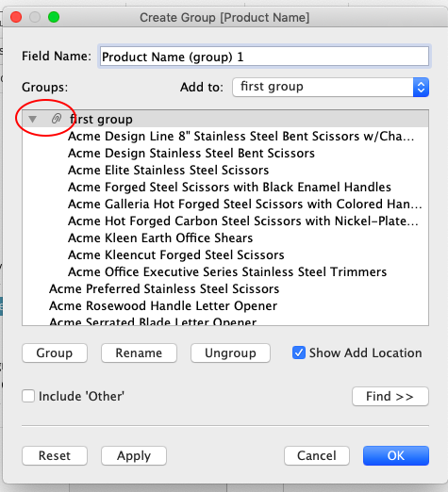Image resolution: width=448 pixels, height=492 pixels.
Task: Click the green zoom window button
Action: tap(54, 17)
